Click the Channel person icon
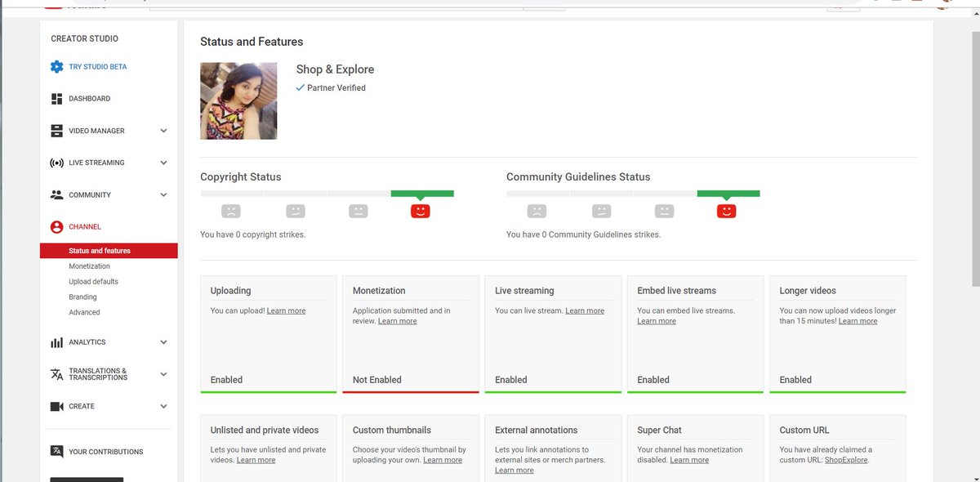The image size is (980, 482). tap(56, 227)
